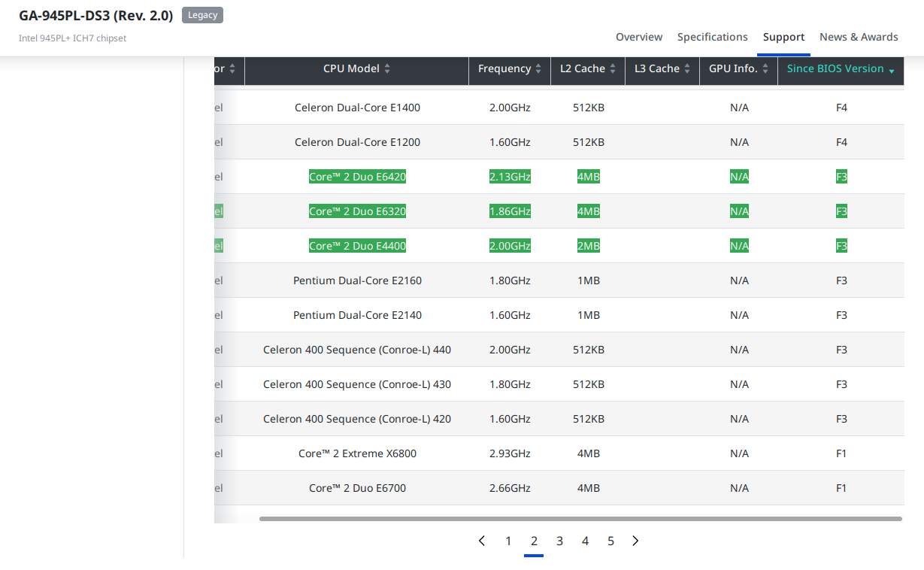
Task: Click F1 BIOS for Core 2 Extreme X6800
Action: click(841, 453)
